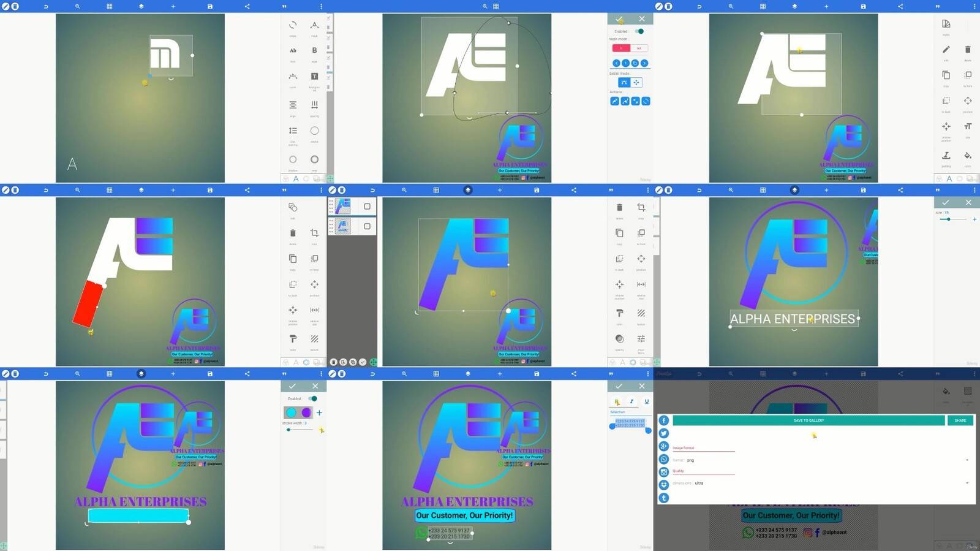This screenshot has height=551, width=980.
Task: Open padding icon in the styles tool panel
Action: pyautogui.click(x=946, y=155)
